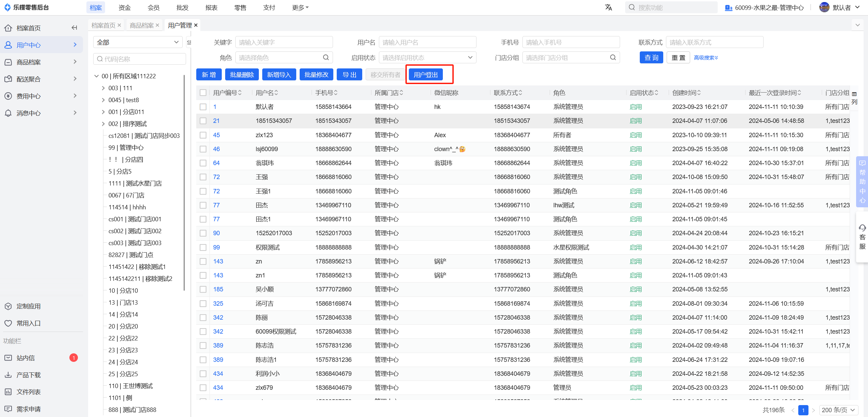The width and height of the screenshot is (868, 417).
Task: Open 启用状态 dropdown
Action: (428, 58)
